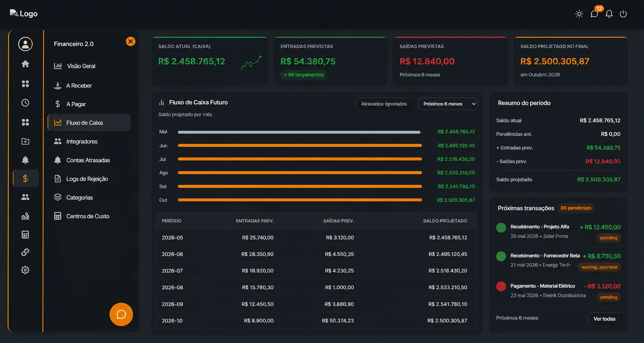644x343 pixels.
Task: Open the orange floating chat button
Action: pyautogui.click(x=121, y=314)
